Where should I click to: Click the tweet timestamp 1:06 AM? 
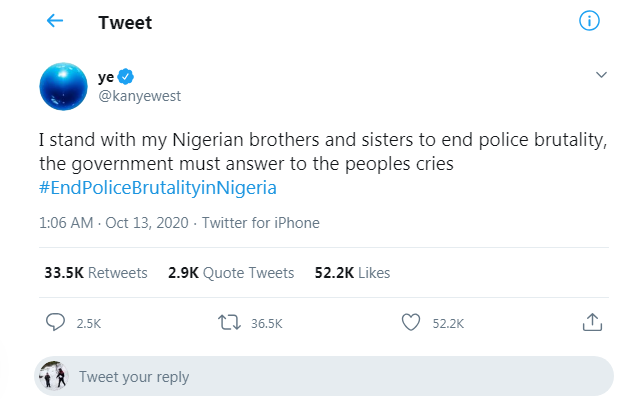(x=68, y=222)
